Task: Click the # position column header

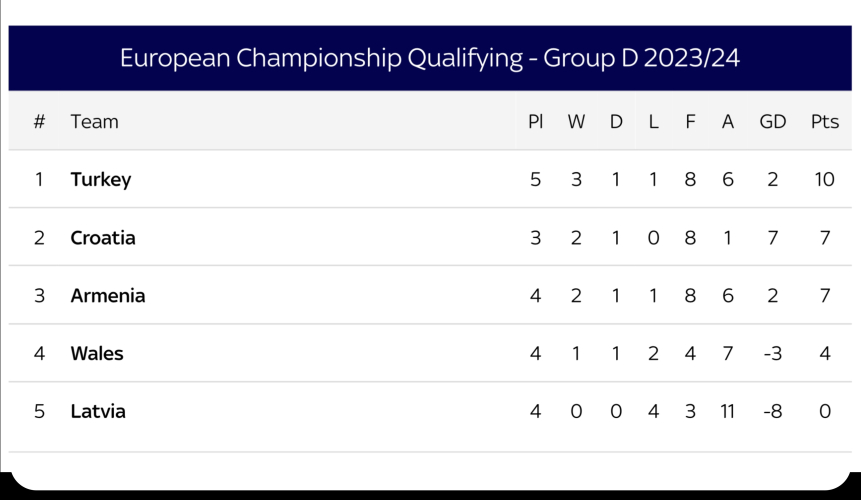Action: point(40,122)
